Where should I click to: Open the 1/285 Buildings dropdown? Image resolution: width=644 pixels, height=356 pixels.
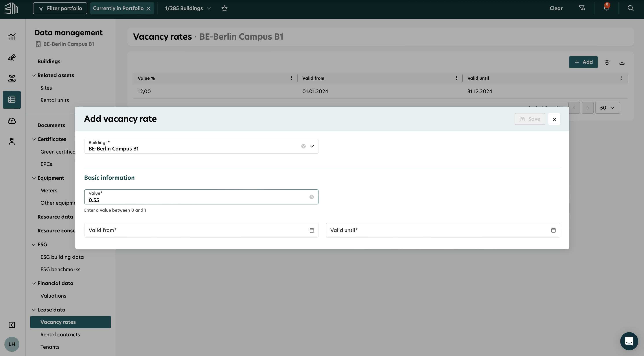point(188,9)
